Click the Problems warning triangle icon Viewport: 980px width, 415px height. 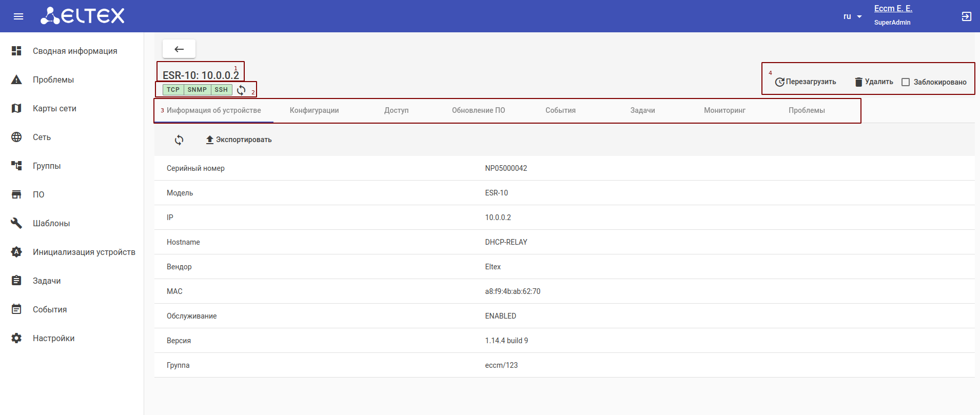pyautogui.click(x=16, y=80)
